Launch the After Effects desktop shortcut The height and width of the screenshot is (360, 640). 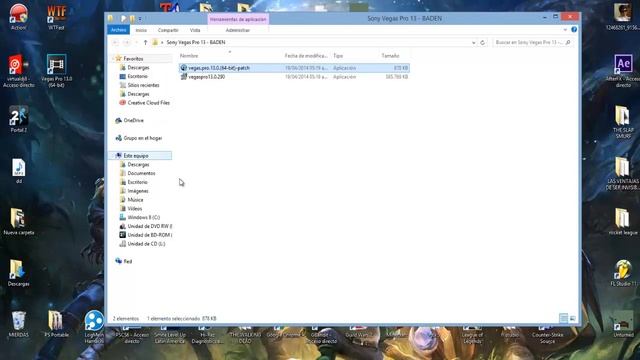pyautogui.click(x=623, y=71)
